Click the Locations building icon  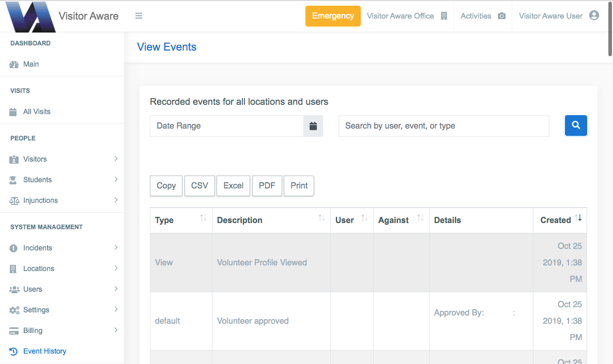click(x=13, y=268)
